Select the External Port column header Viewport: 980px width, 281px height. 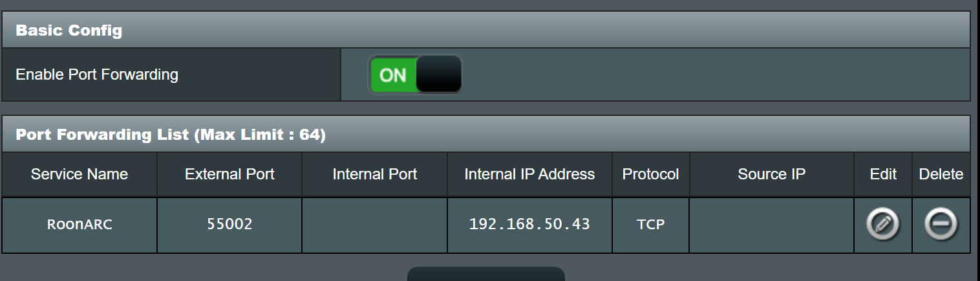click(x=229, y=174)
